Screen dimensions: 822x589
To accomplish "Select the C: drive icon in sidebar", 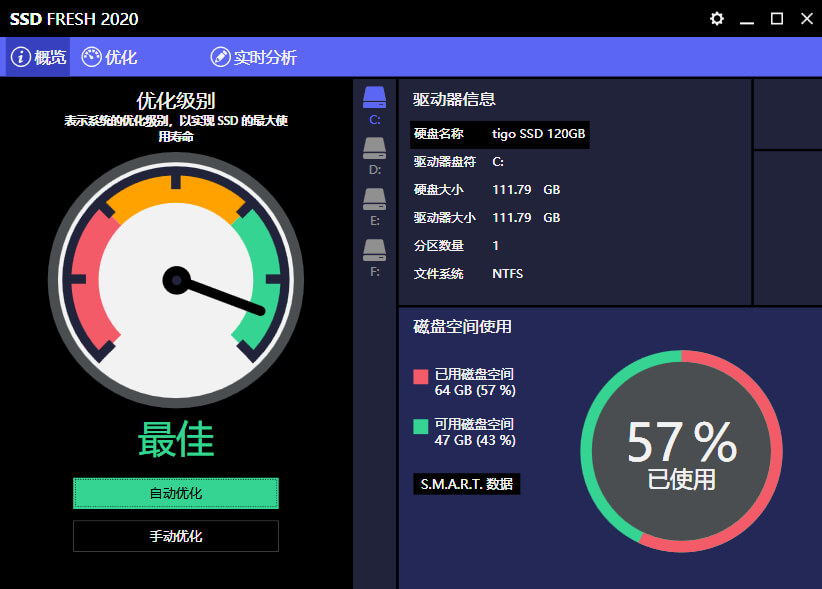I will 374,97.
